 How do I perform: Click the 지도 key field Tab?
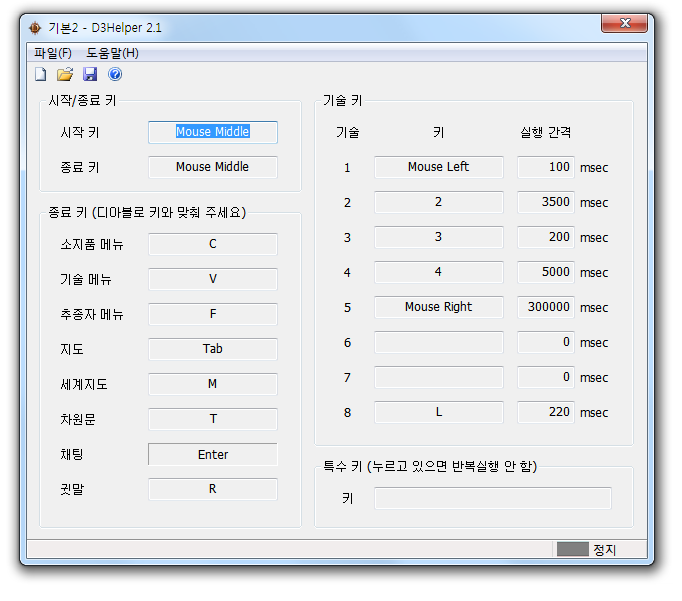(213, 349)
